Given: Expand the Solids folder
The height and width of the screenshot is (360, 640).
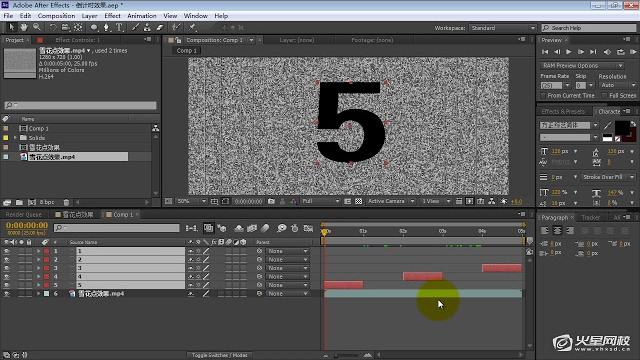Looking at the screenshot, I should [15, 138].
